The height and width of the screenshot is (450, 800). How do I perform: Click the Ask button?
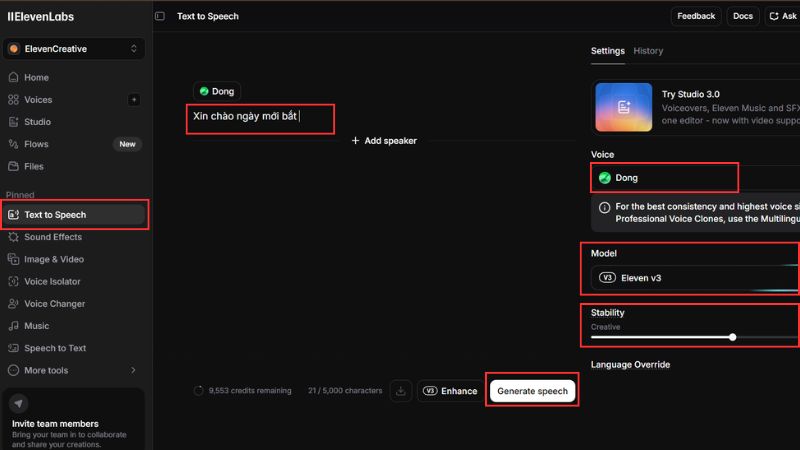coord(783,16)
